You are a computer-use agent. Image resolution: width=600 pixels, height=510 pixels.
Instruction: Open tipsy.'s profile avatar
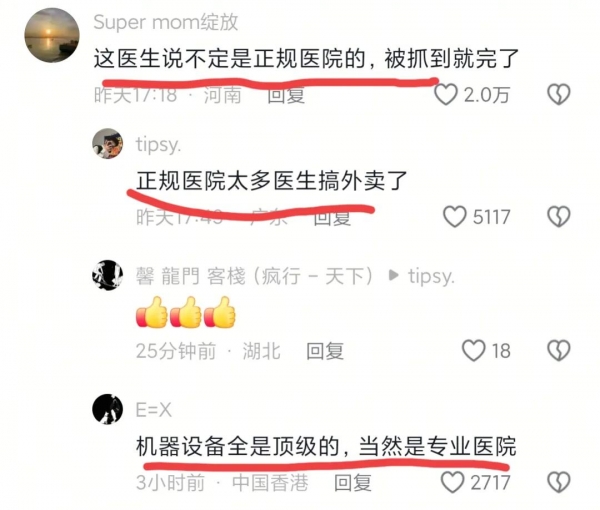point(108,143)
